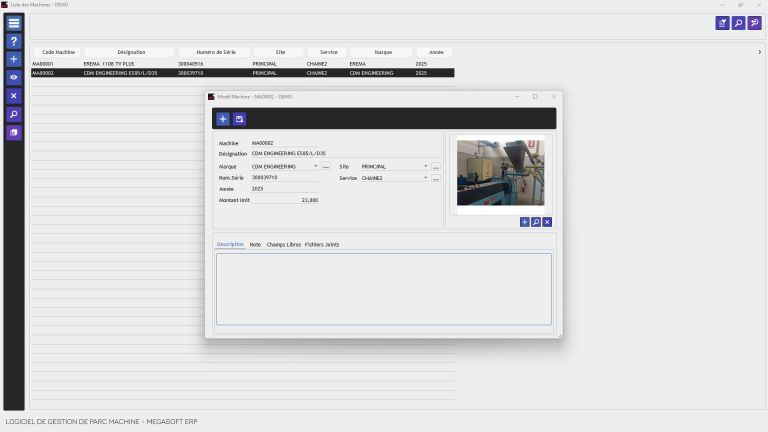The width and height of the screenshot is (768, 432).
Task: Click the Montant Unit field 23,000
Action: [285, 200]
